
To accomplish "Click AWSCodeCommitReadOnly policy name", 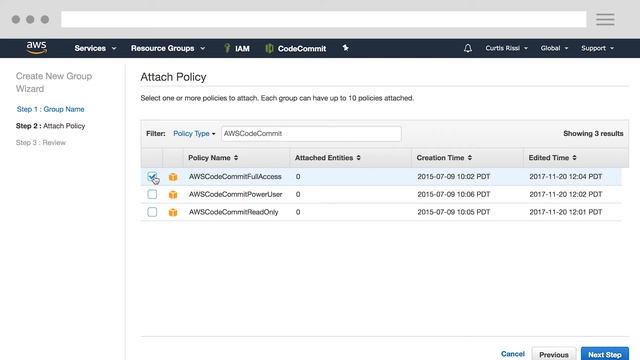I will (x=233, y=212).
